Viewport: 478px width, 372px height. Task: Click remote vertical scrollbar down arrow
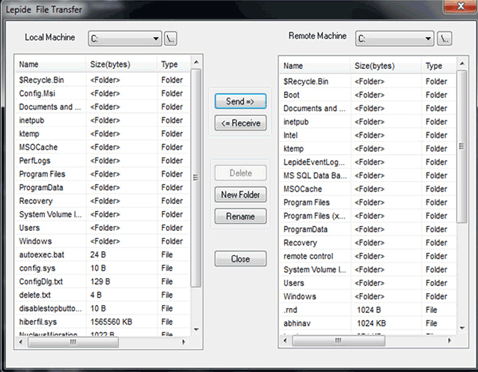pos(462,328)
